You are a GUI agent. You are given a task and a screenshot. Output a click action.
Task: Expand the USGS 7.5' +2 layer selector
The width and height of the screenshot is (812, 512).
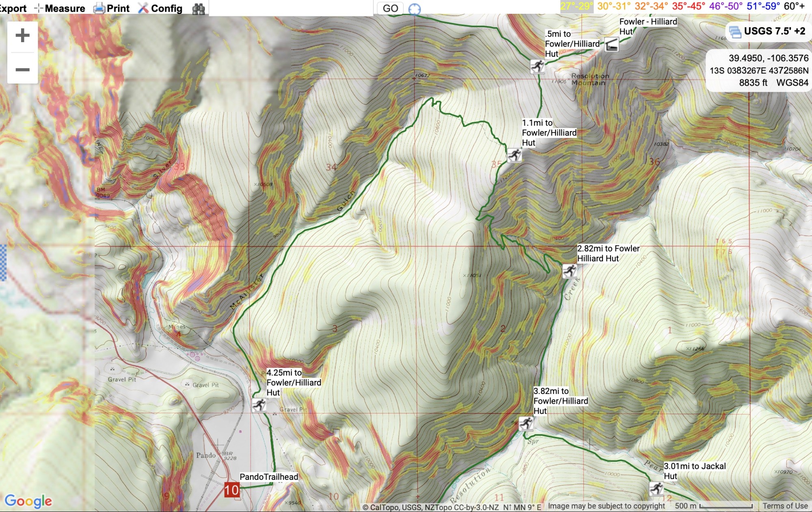[768, 32]
